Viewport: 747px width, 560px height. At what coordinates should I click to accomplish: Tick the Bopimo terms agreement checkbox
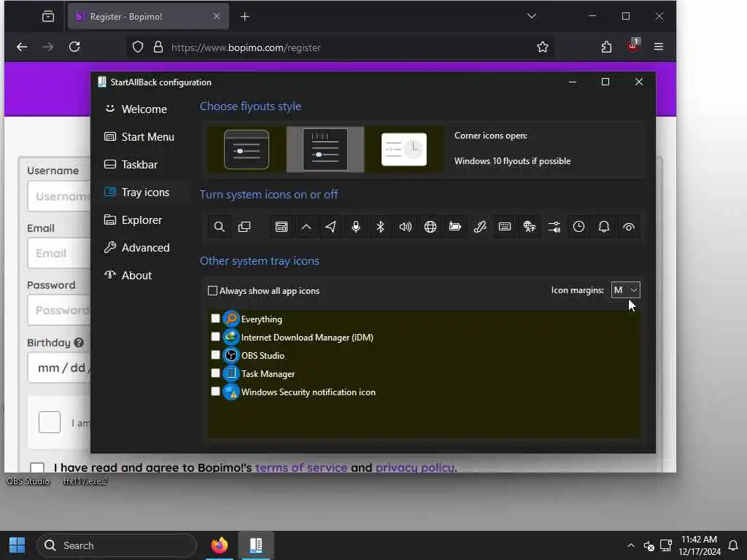click(37, 467)
